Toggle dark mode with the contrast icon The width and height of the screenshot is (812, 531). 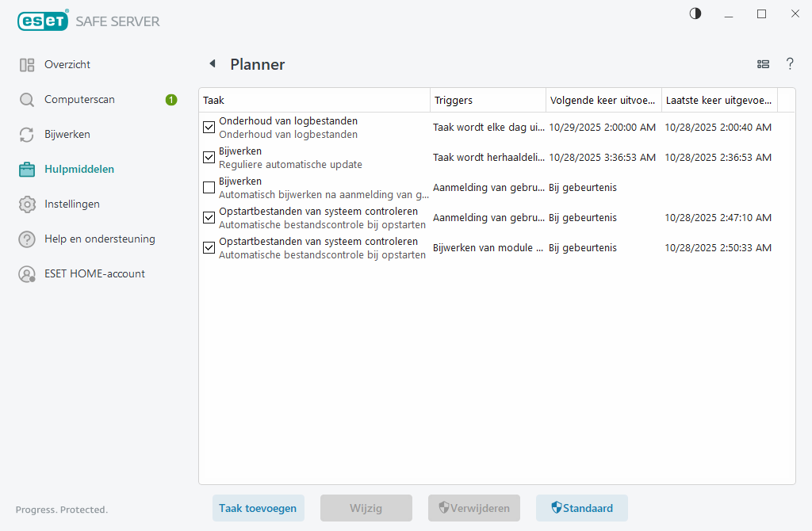tap(695, 13)
